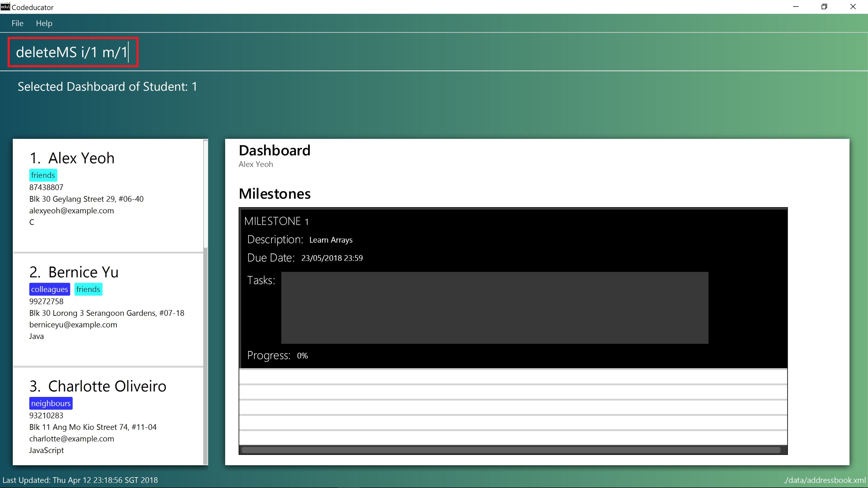The height and width of the screenshot is (488, 868).
Task: Click phone number 93210283
Action: click(x=46, y=415)
